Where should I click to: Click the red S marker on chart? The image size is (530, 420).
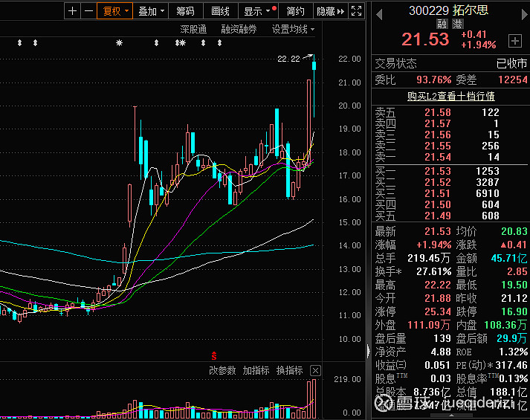tap(214, 355)
